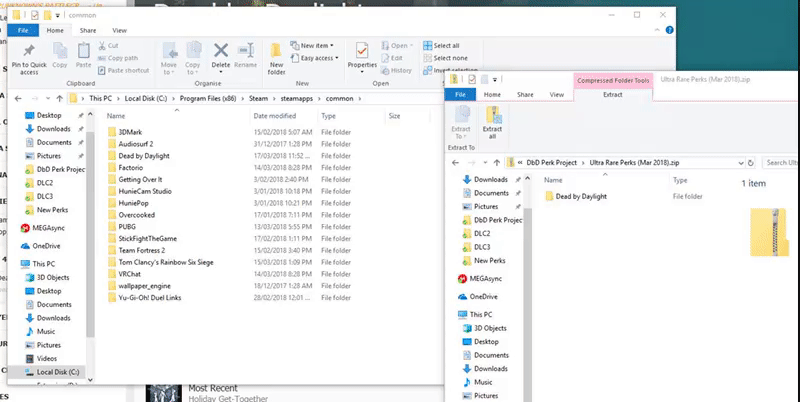Open the Easy access dropdown
The width and height of the screenshot is (800, 402).
click(x=314, y=58)
